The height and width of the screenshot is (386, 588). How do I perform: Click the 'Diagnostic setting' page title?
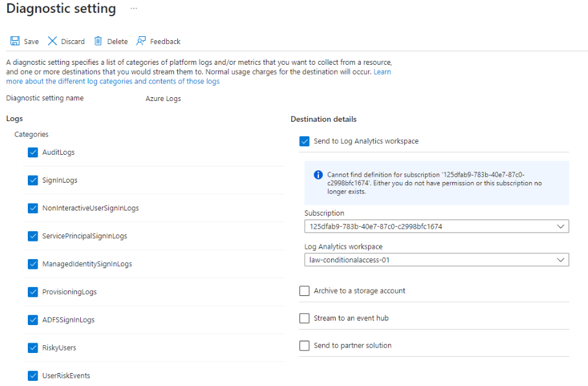point(61,8)
